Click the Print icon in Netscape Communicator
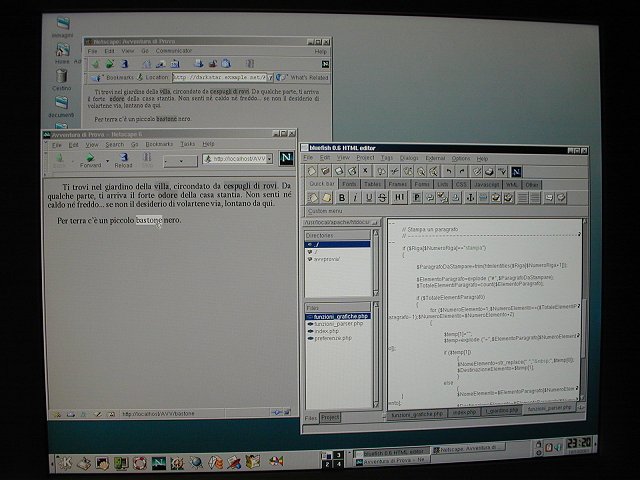This screenshot has width=640, height=480. pos(198,63)
